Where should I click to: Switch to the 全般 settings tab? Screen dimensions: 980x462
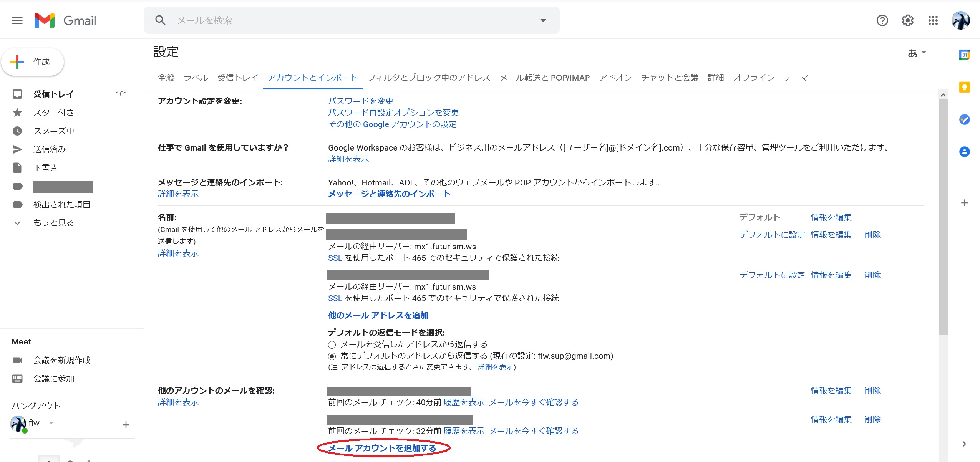[x=166, y=78]
